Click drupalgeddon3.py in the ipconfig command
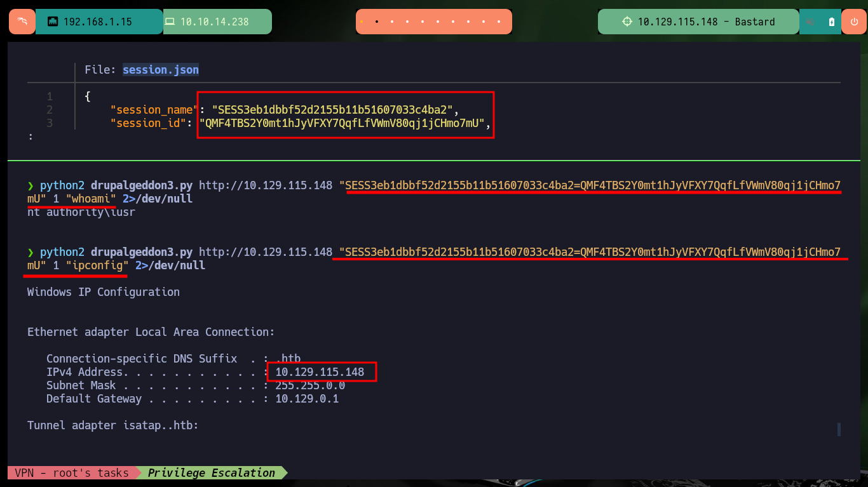 [x=141, y=252]
